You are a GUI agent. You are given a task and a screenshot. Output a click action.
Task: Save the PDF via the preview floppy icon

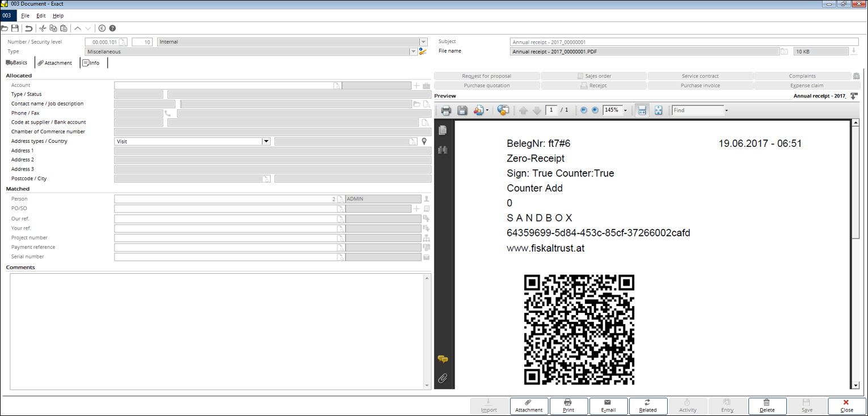[x=462, y=111]
